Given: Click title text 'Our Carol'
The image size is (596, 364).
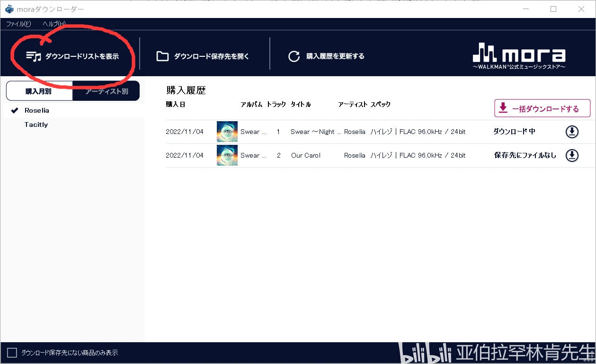Looking at the screenshot, I should click(306, 155).
